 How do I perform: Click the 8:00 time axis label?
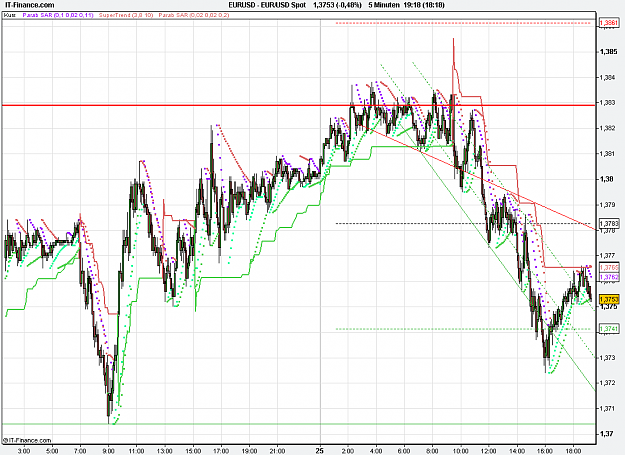click(432, 451)
